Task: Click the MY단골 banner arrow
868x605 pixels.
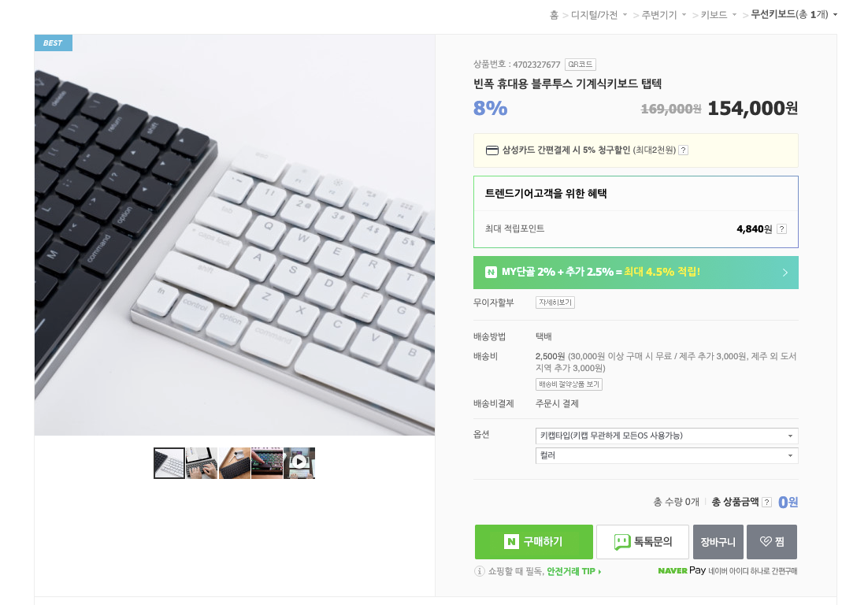Action: coord(785,273)
